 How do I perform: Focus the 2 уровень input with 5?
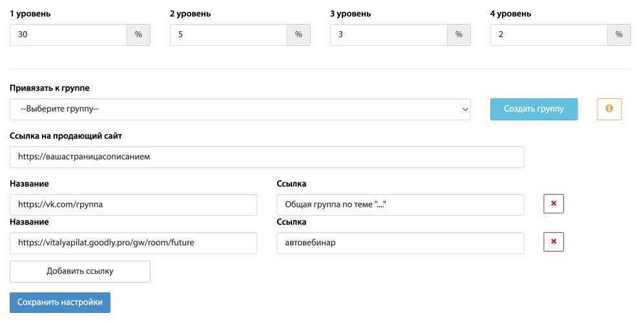229,34
